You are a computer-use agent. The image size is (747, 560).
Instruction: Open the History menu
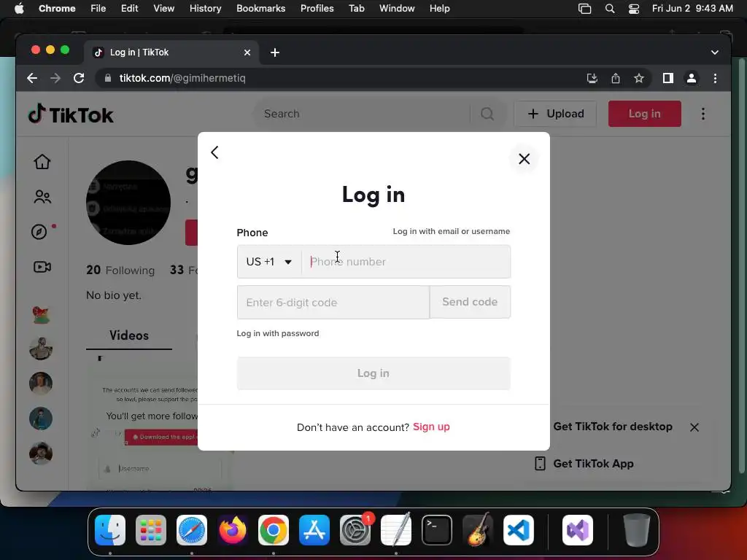click(x=205, y=8)
